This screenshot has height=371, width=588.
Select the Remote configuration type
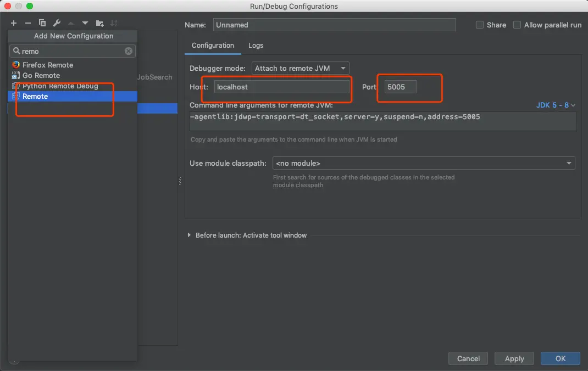click(73, 97)
